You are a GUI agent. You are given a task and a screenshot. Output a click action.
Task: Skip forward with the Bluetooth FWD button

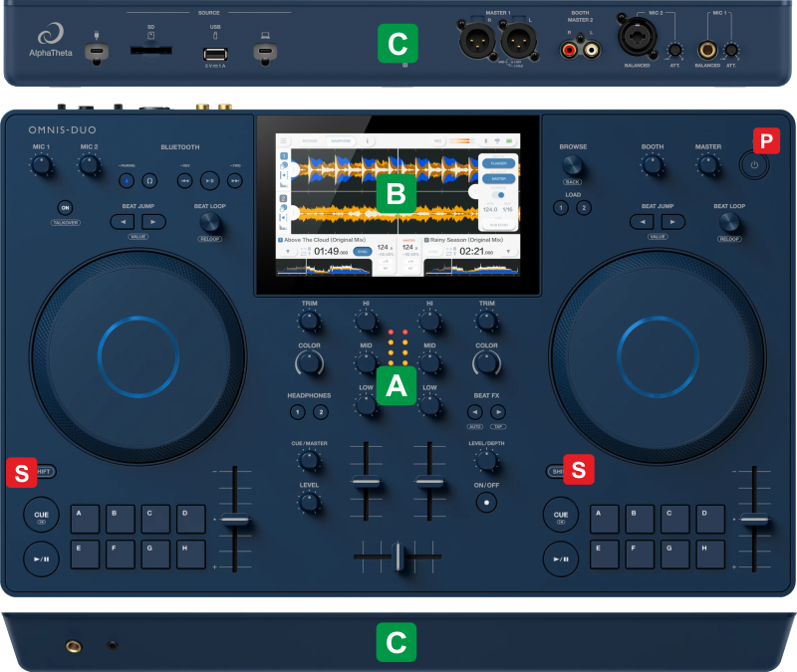[234, 180]
